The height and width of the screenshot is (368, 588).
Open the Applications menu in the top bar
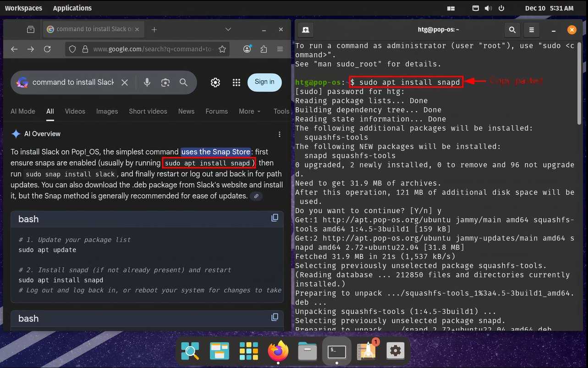click(x=72, y=8)
